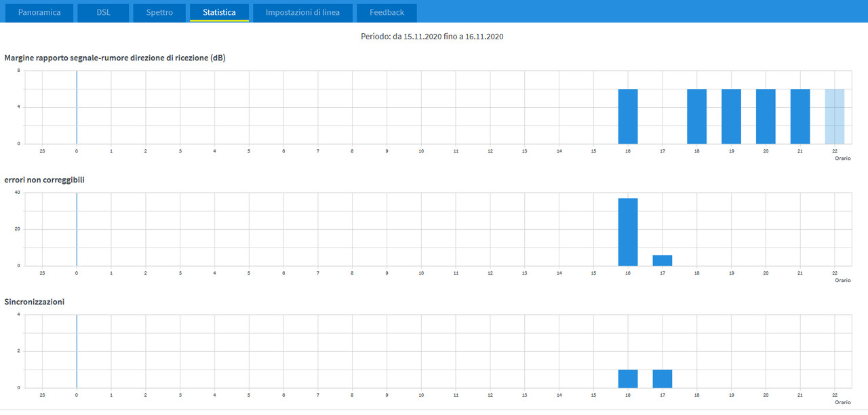
Task: Click the 'Sincronizzazioni' heading
Action: pyautogui.click(x=35, y=301)
